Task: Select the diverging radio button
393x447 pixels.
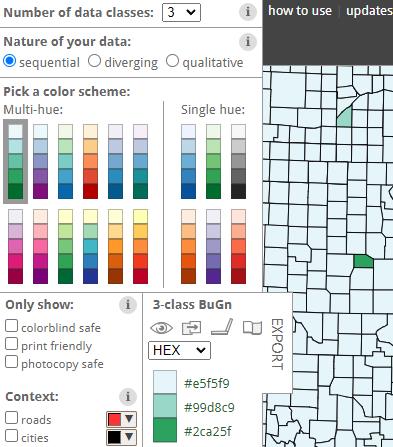Action: 94,61
